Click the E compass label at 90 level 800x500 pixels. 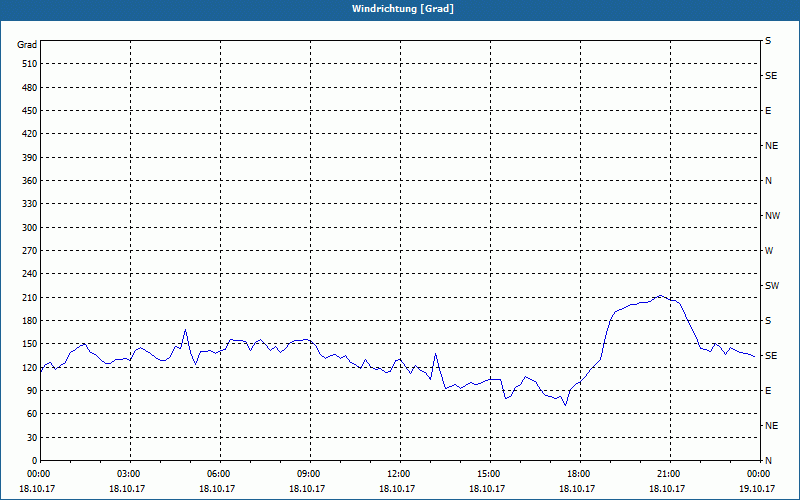point(768,390)
